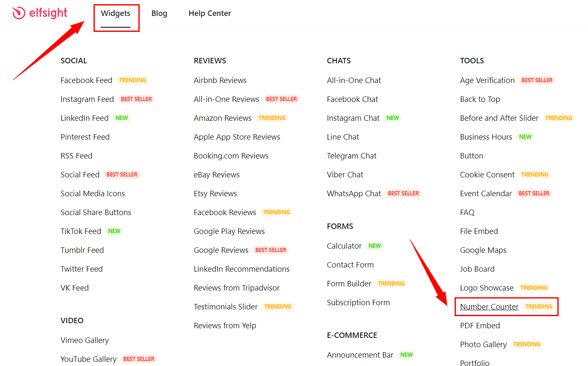Select Reviews from Yelp
Screen dimensions: 588x366
point(225,325)
